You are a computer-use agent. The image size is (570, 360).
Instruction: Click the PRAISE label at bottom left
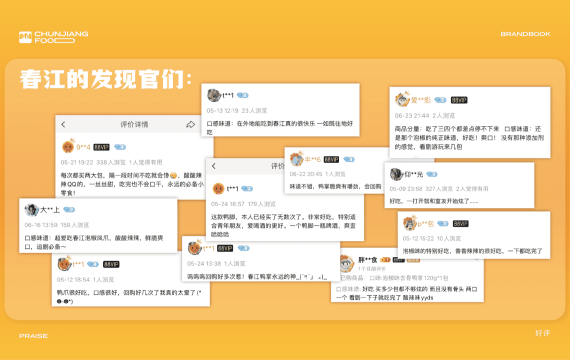[x=33, y=336]
